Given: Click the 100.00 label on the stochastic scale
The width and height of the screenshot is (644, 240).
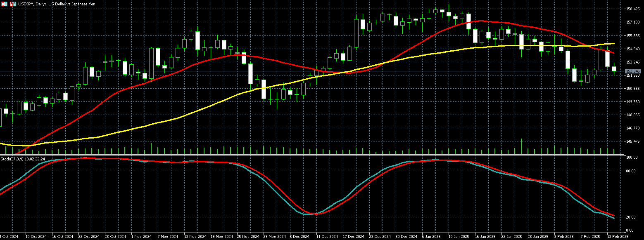Looking at the screenshot, I should click(632, 158).
